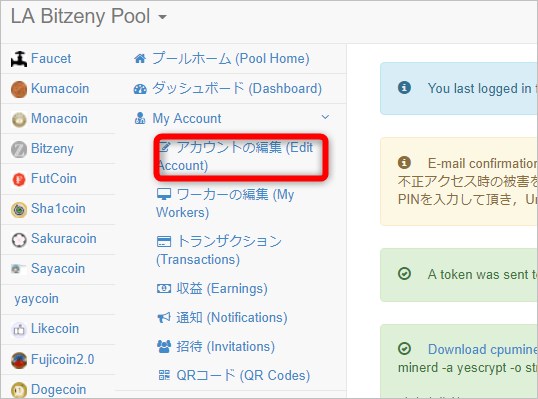This screenshot has width=538, height=399.
Task: Click the Edit Account pencil icon
Action: tap(164, 147)
